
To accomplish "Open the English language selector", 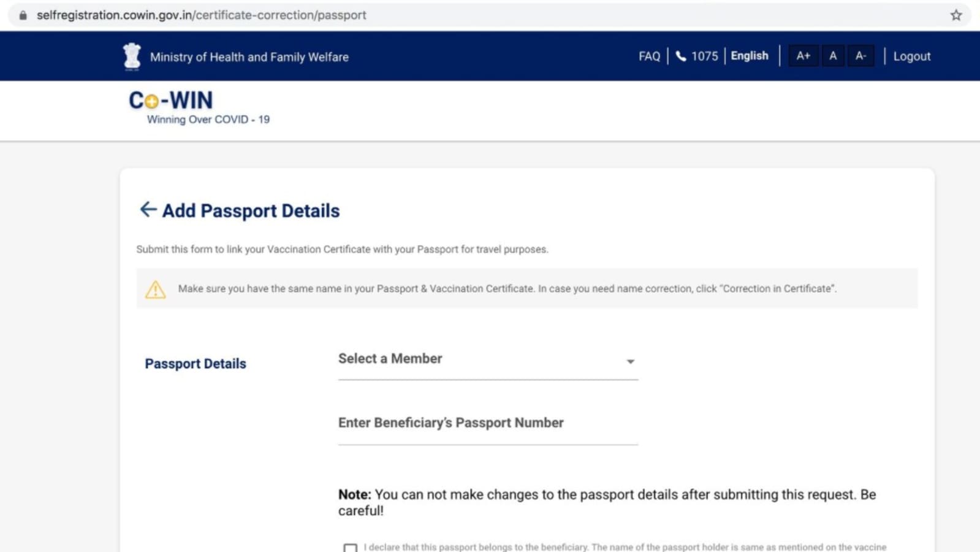I will pos(749,56).
